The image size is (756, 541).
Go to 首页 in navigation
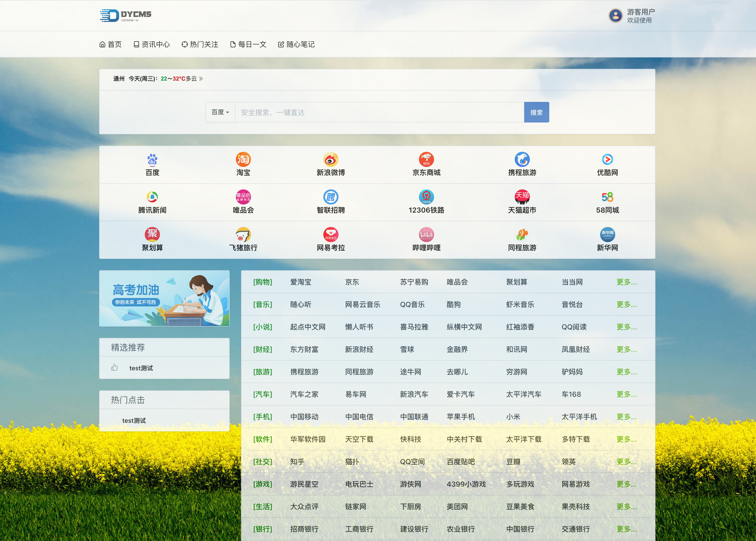point(110,44)
